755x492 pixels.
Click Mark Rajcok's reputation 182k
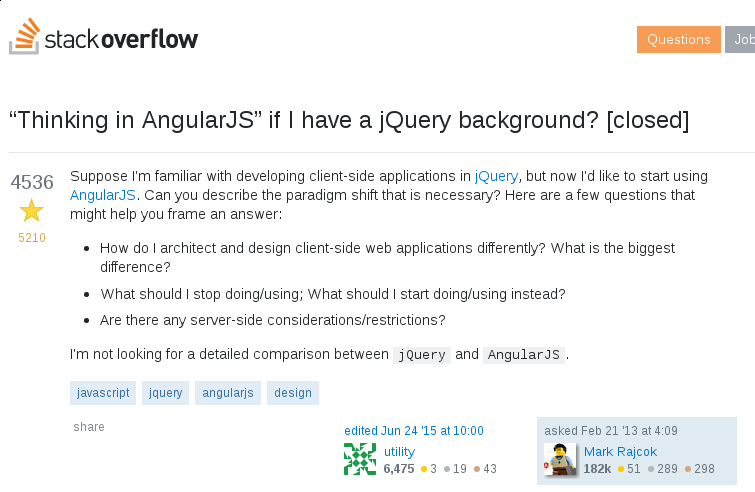(x=597, y=469)
